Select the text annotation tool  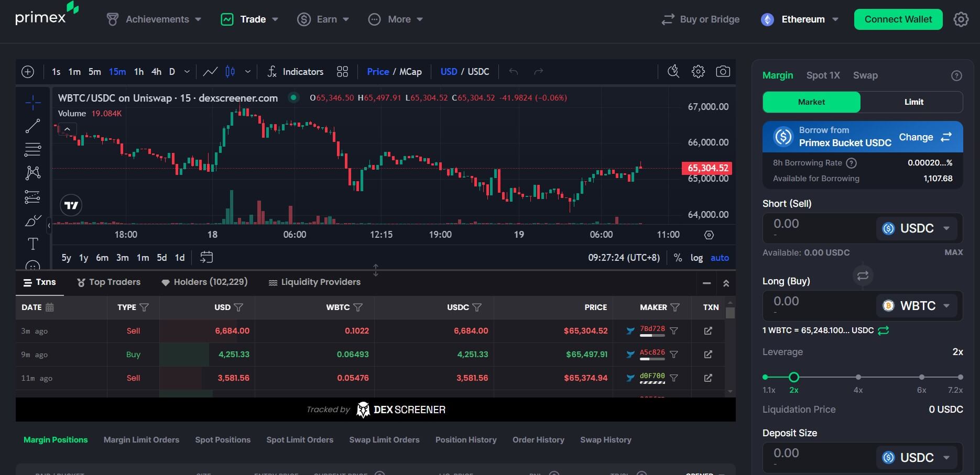coord(32,244)
